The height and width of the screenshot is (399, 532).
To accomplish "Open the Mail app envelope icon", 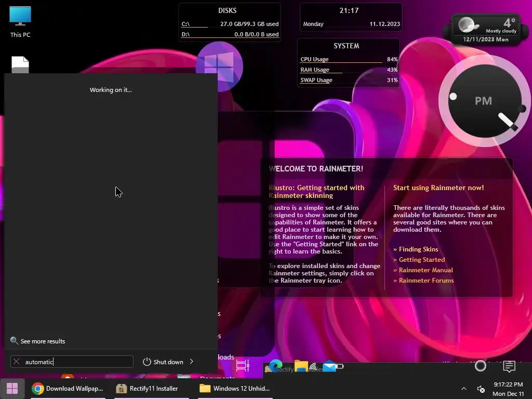I will point(329,366).
